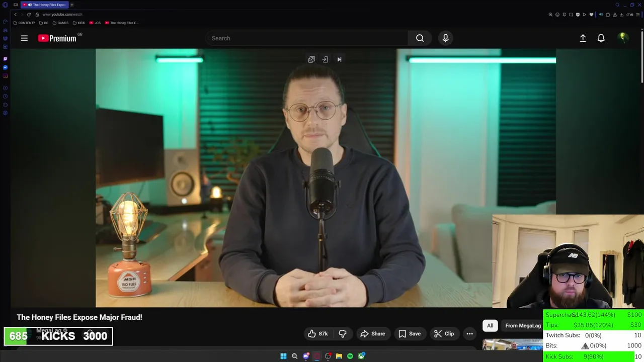The height and width of the screenshot is (362, 644).
Task: Select the From MegaLag filter chip
Action: (522, 326)
